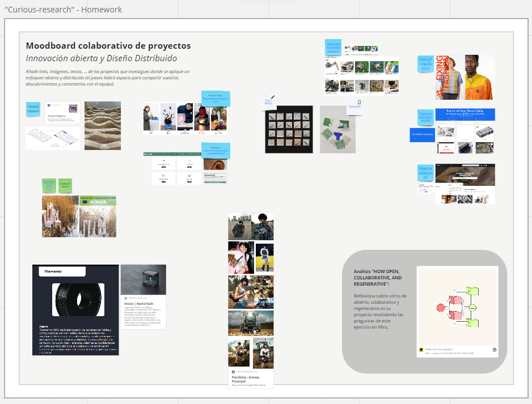The image size is (532, 404).
Task: Open the Precious Plastic link sticky note
Action: pyautogui.click(x=216, y=99)
